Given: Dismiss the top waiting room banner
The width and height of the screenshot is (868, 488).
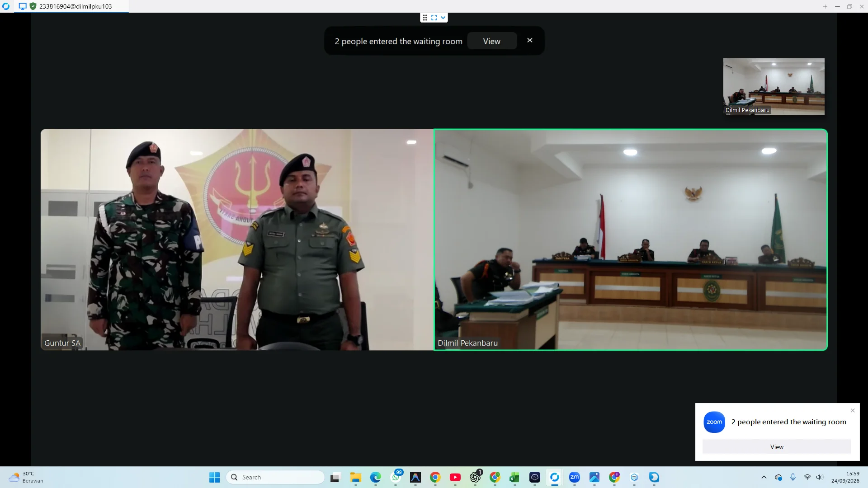Looking at the screenshot, I should click(x=530, y=40).
